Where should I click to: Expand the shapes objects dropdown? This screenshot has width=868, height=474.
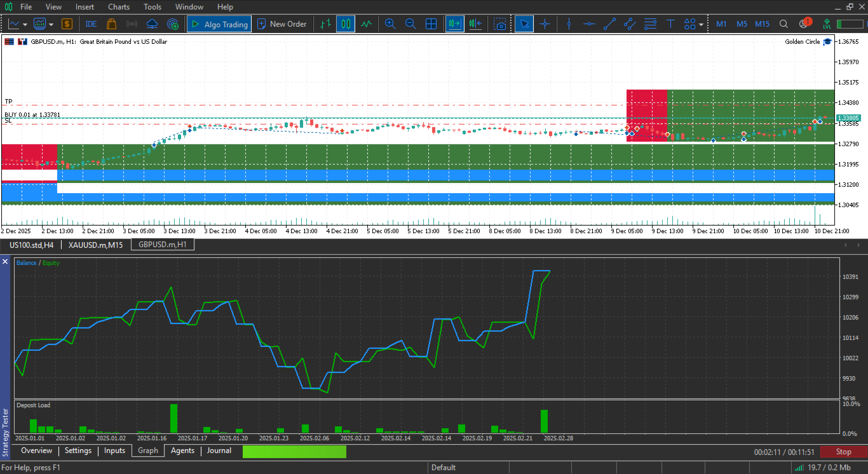pos(701,24)
